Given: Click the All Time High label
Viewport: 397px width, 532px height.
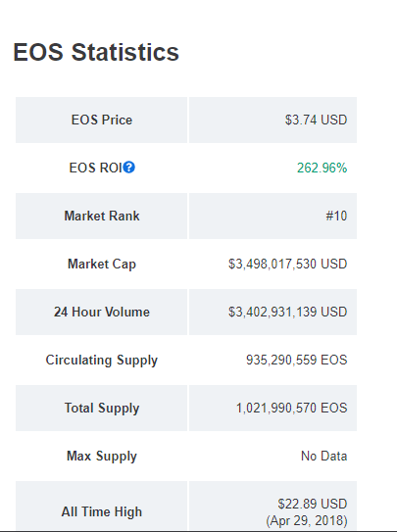Looking at the screenshot, I should 102,511.
